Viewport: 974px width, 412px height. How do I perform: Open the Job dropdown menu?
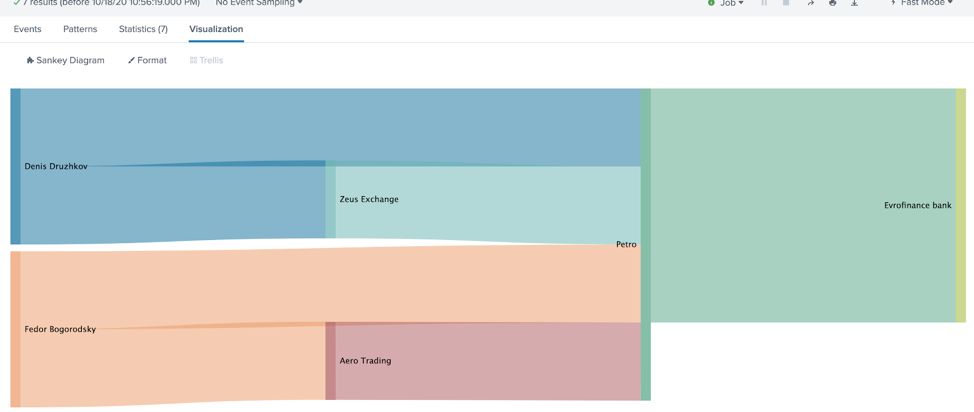click(x=726, y=3)
